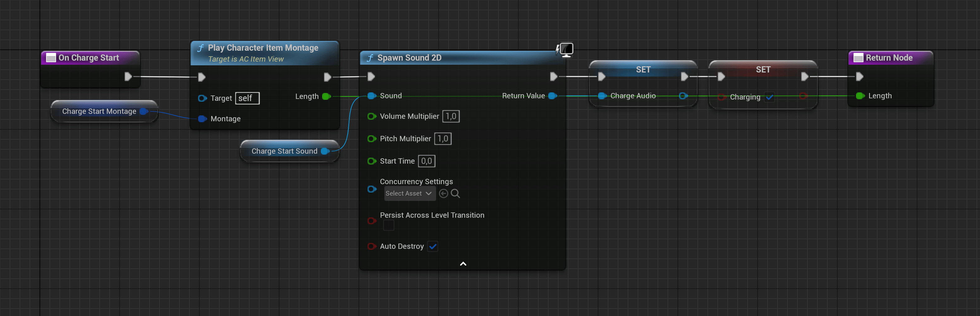
Task: Click Charging SET red output pin
Action: click(x=803, y=96)
